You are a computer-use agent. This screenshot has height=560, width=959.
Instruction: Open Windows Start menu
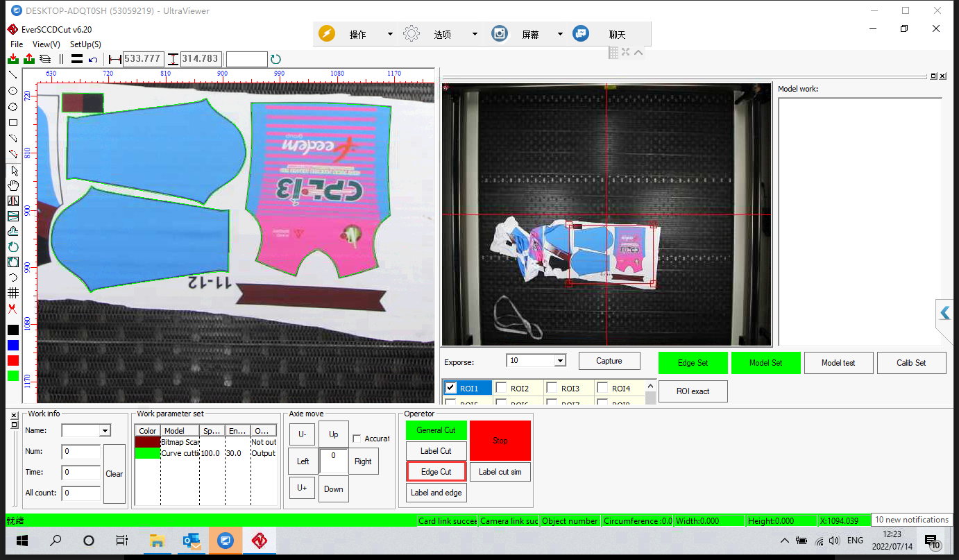[22, 541]
